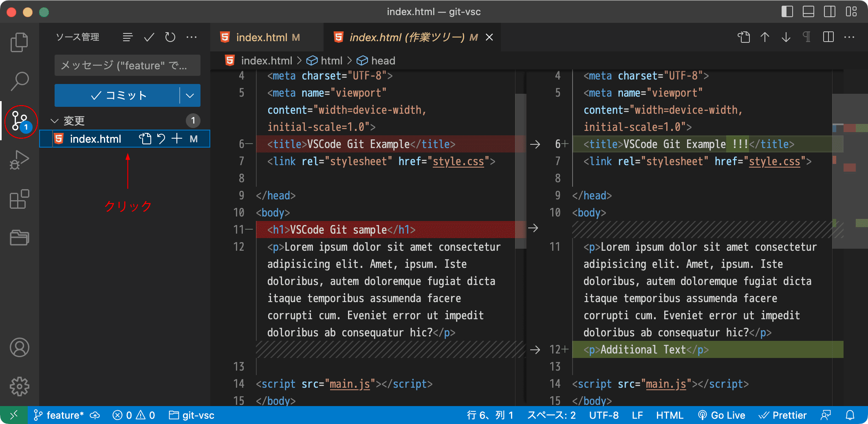This screenshot has height=424, width=868.
Task: Click the commit message input field
Action: point(128,65)
